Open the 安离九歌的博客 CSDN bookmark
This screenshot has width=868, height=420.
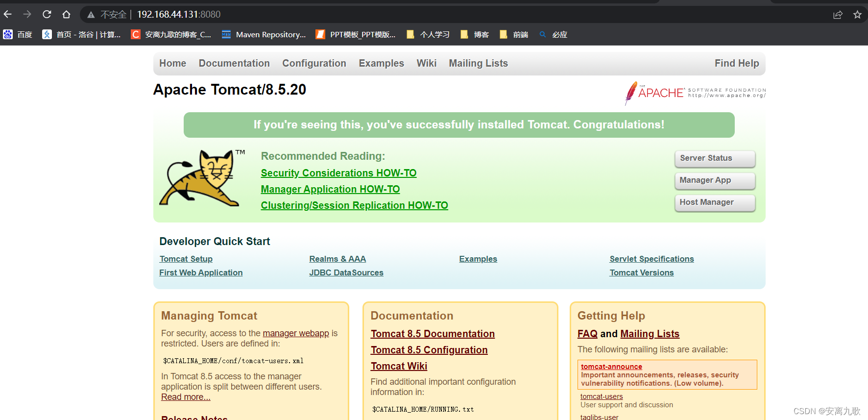pyautogui.click(x=171, y=34)
